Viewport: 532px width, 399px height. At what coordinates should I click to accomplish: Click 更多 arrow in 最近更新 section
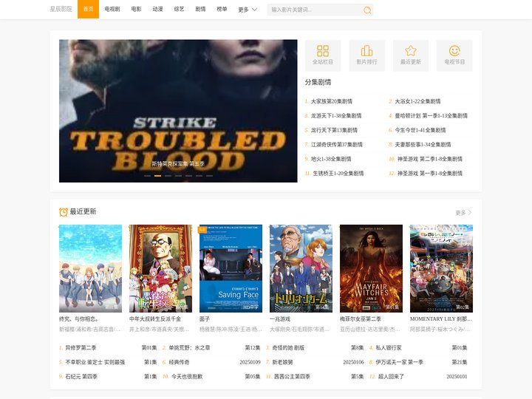463,213
